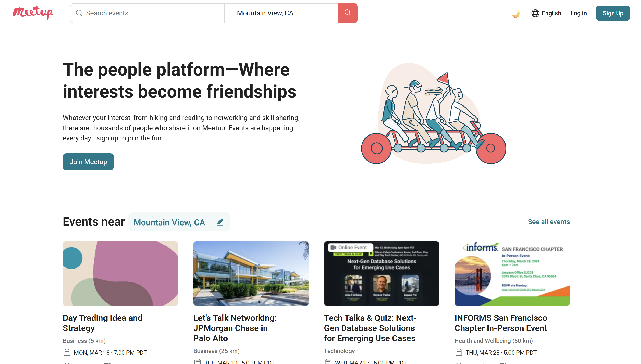Click the MON, MAR 18 · 7:00 PM PDT date
The image size is (641, 364).
pos(110,353)
